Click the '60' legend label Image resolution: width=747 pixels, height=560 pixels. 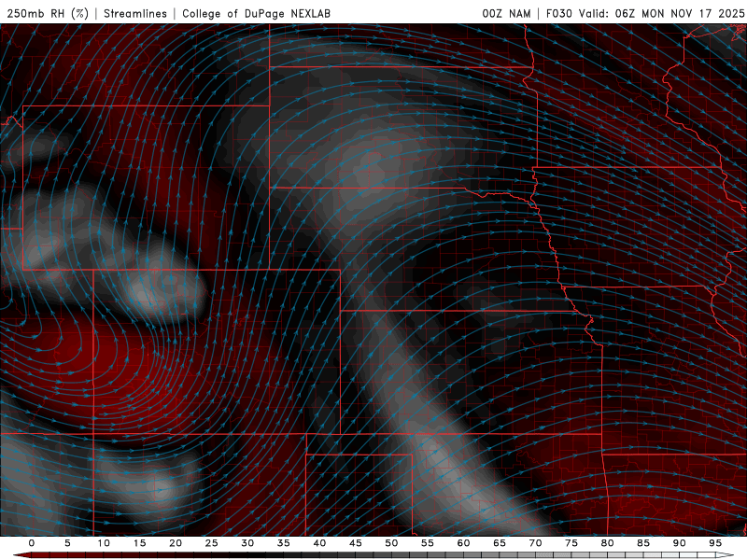tap(463, 543)
